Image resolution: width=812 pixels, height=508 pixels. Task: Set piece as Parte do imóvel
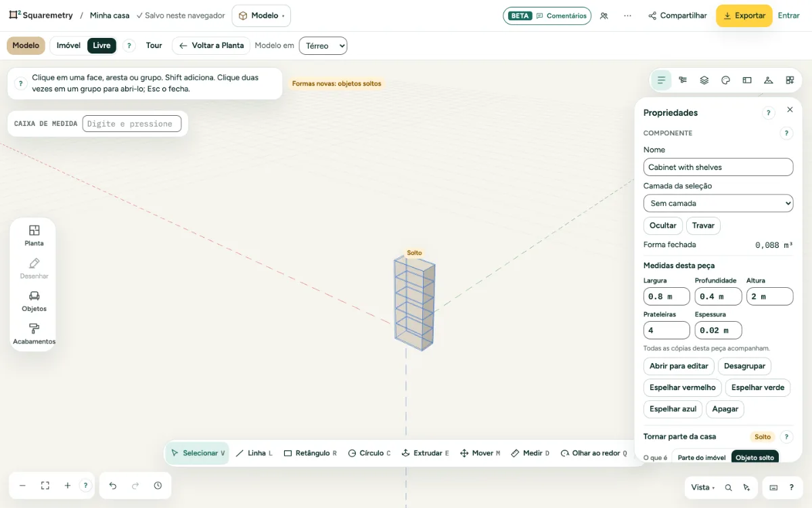pyautogui.click(x=702, y=458)
